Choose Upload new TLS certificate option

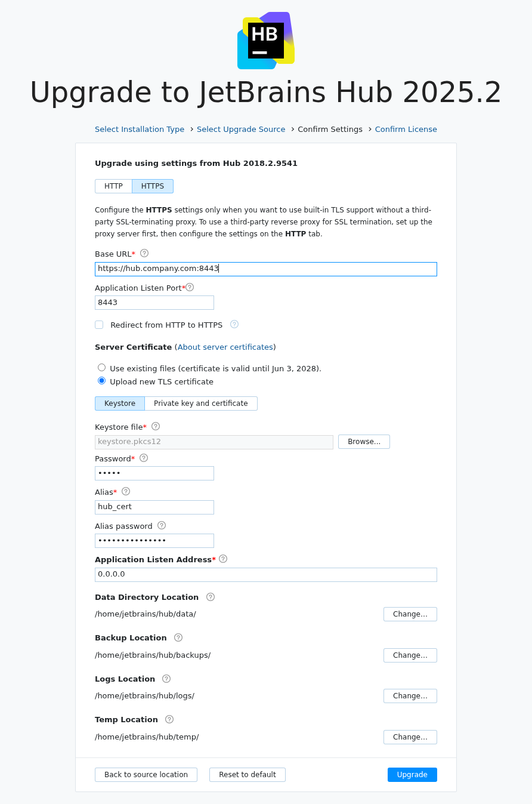click(x=101, y=380)
